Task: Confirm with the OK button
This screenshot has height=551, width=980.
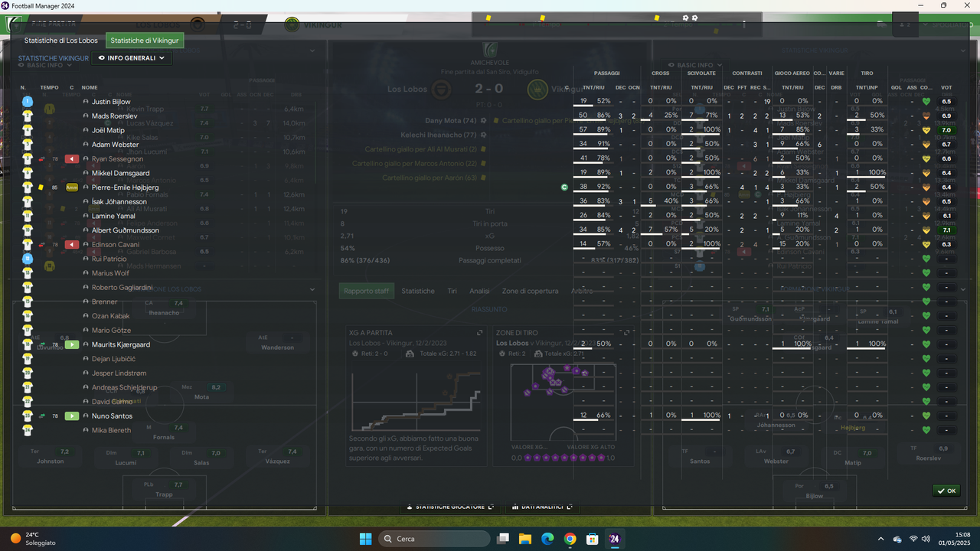Action: [x=946, y=491]
